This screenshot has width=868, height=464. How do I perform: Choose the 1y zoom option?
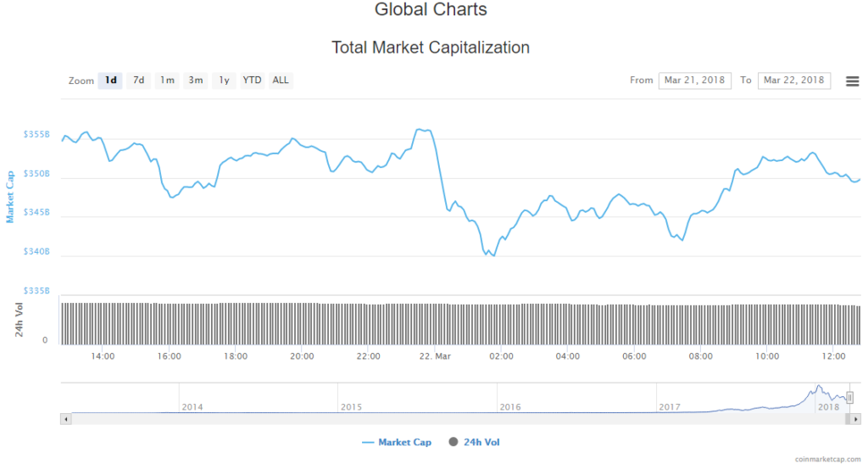(x=224, y=81)
